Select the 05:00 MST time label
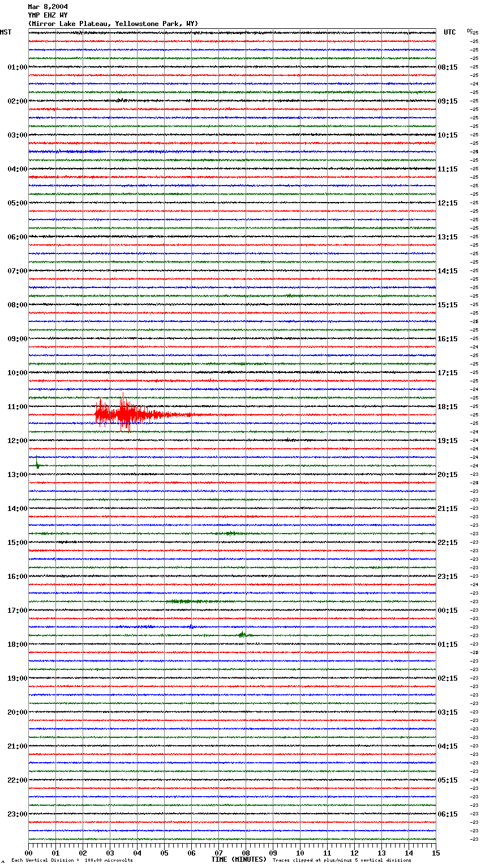Image resolution: width=481 pixels, height=868 pixels. [18, 203]
